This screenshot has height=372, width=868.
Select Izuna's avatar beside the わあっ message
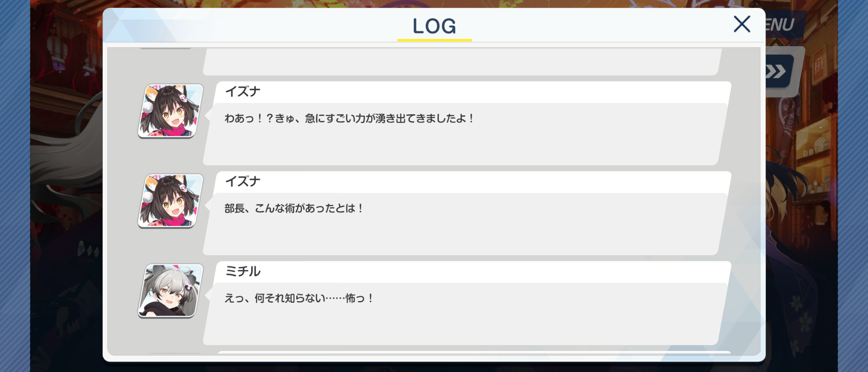171,111
